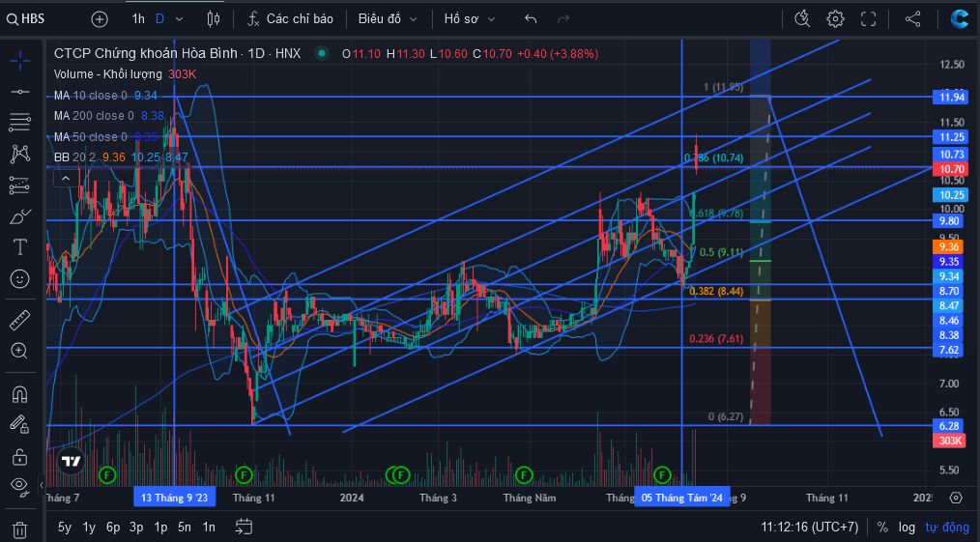Select the trend line tool
The width and height of the screenshot is (980, 542).
click(x=20, y=92)
